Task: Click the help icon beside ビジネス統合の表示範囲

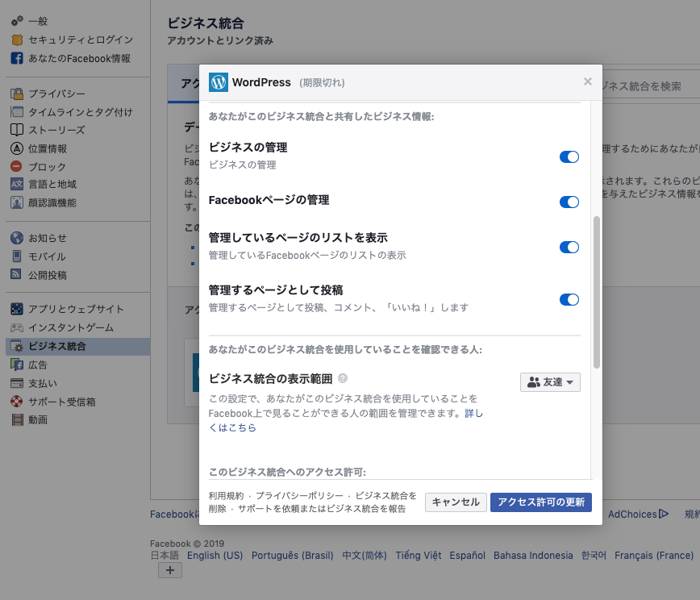Action: click(x=343, y=378)
